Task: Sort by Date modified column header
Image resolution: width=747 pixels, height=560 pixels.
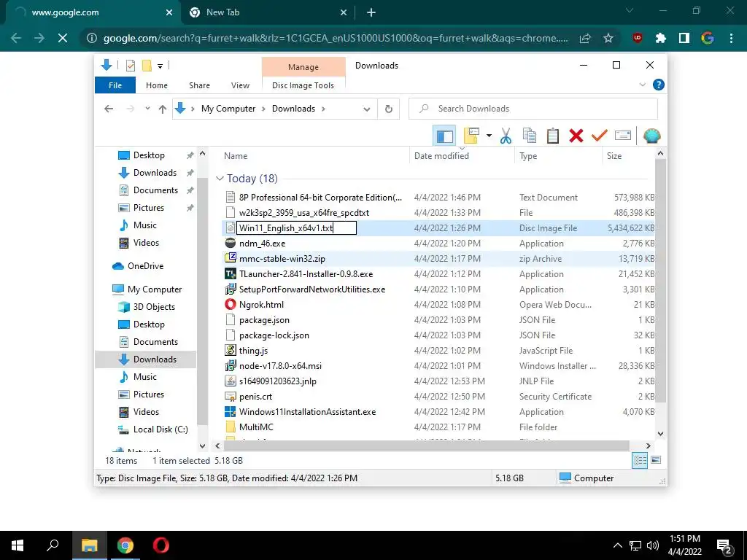Action: coord(441,156)
